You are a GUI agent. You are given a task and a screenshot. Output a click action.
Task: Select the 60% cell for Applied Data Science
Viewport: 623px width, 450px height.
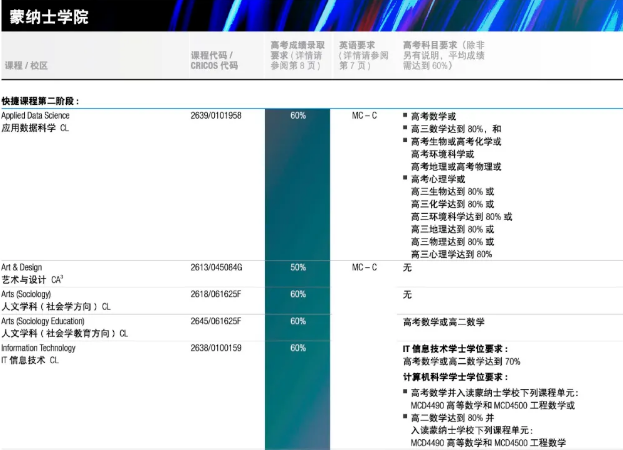pos(298,116)
